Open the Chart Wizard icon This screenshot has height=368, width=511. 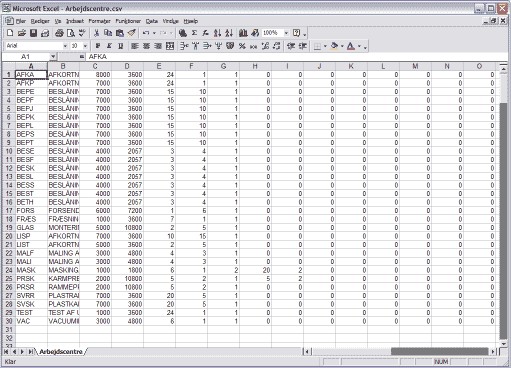coord(243,33)
